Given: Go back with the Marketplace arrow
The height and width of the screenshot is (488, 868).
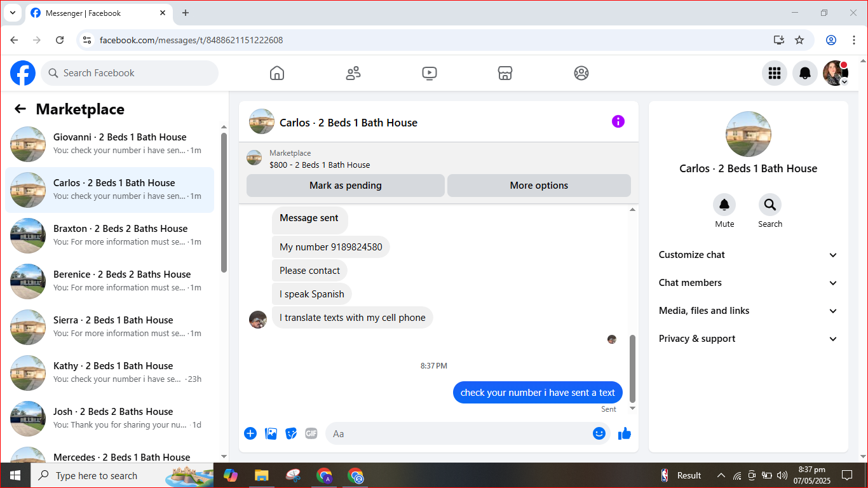Looking at the screenshot, I should [20, 109].
